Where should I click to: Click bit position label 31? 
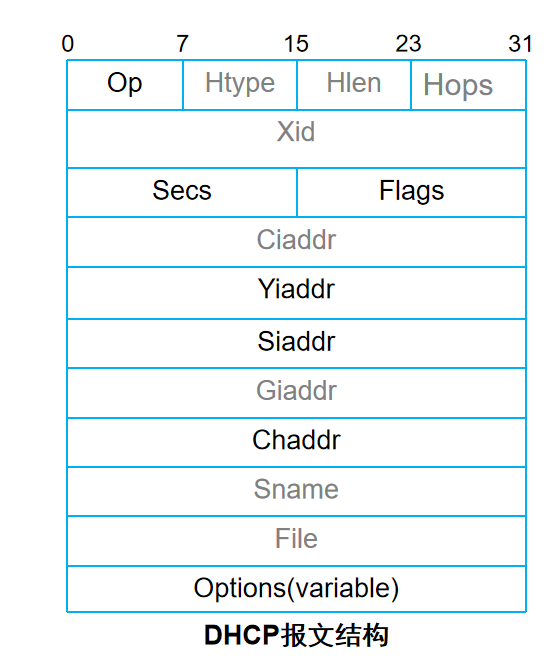click(x=520, y=44)
